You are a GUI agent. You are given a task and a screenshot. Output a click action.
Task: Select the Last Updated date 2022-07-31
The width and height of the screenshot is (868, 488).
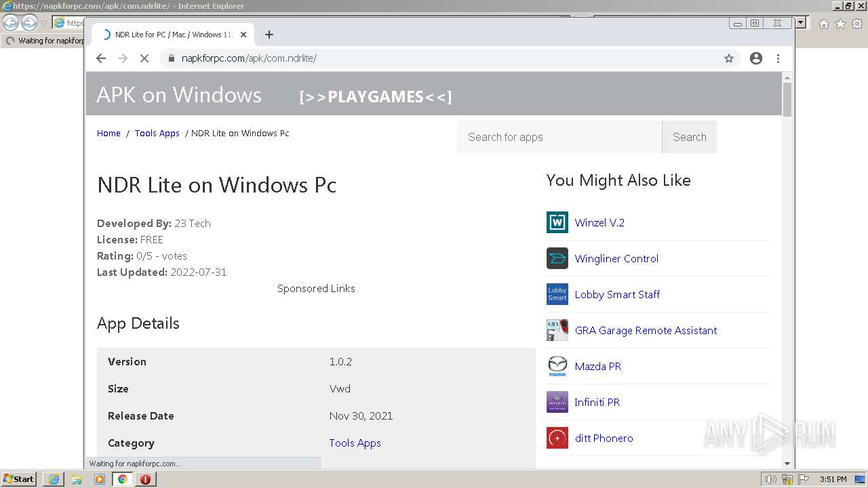[199, 272]
